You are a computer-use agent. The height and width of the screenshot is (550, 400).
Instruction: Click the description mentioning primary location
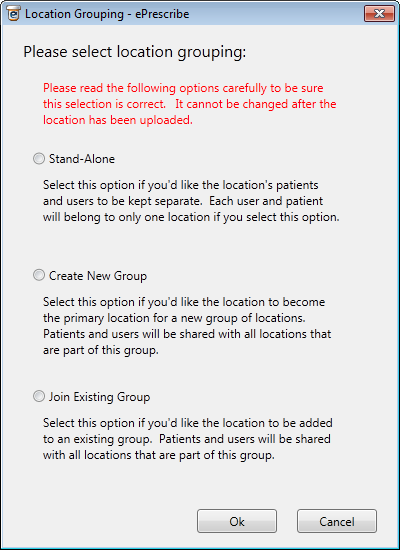tap(187, 326)
